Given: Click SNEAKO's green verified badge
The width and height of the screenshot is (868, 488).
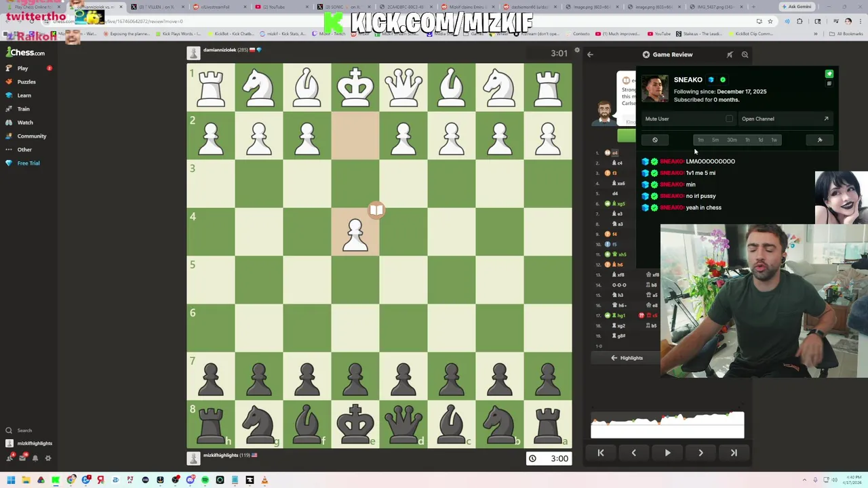Looking at the screenshot, I should point(722,80).
